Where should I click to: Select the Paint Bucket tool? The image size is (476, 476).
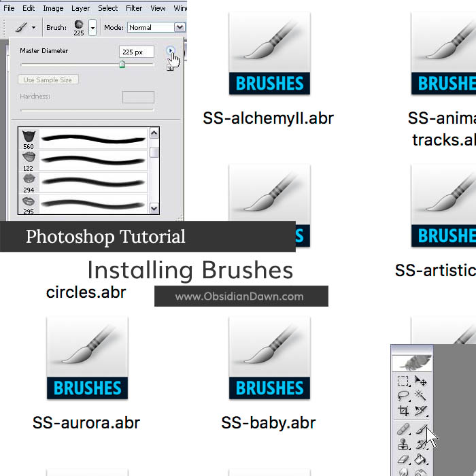point(421,459)
